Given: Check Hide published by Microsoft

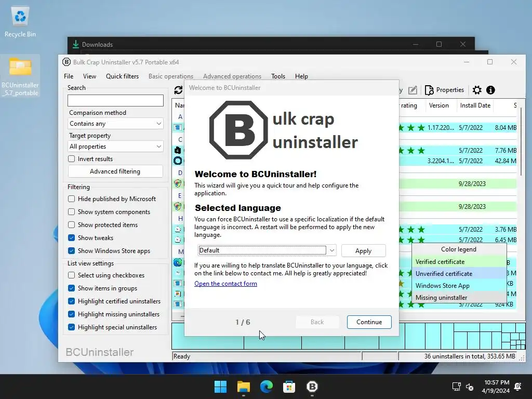Looking at the screenshot, I should 71,199.
